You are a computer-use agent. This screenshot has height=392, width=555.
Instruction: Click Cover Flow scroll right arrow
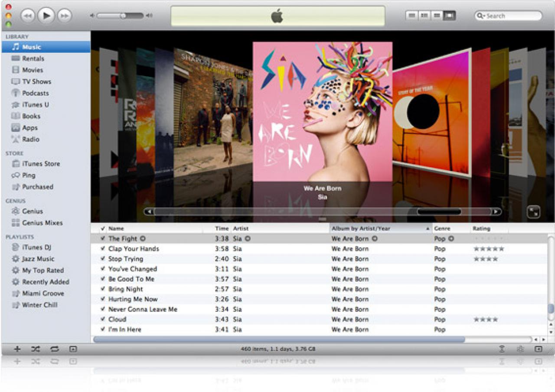(x=496, y=212)
